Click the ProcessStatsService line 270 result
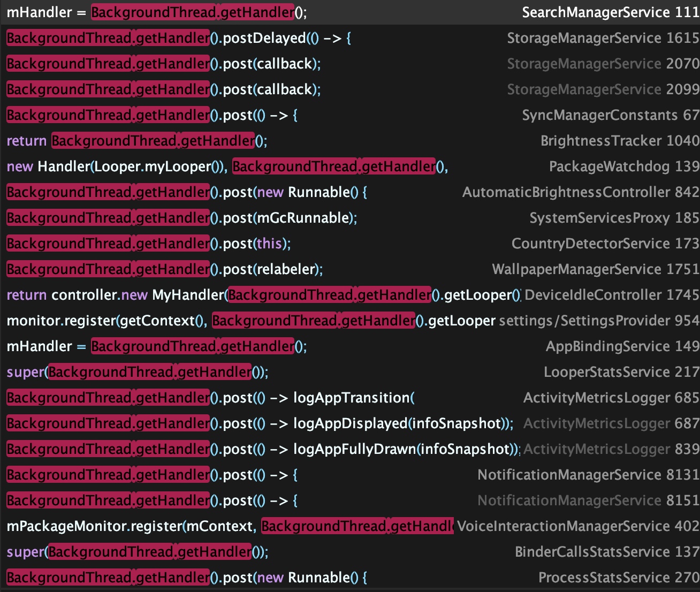This screenshot has width=700, height=592. (350, 578)
